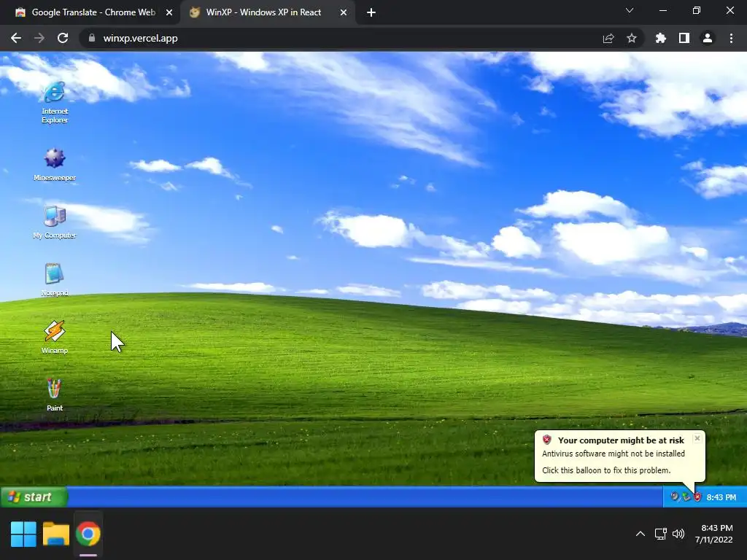Click the green XP system tray icon

tap(686, 497)
